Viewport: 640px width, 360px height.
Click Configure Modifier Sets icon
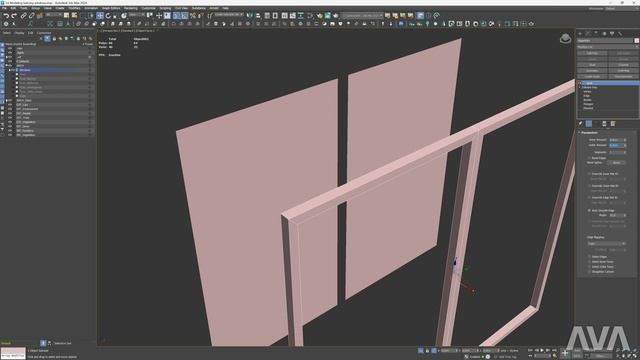point(613,124)
